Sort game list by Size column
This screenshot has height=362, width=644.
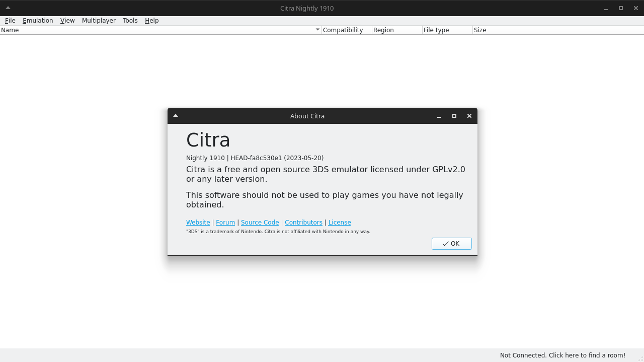pos(558,30)
